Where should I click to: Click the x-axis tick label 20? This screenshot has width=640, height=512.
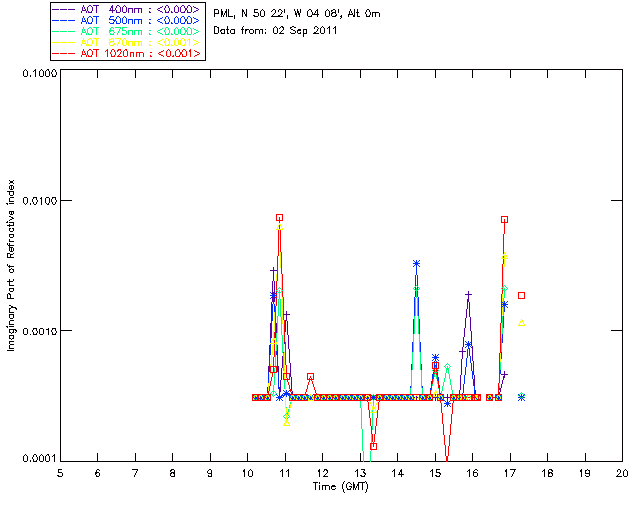622,473
